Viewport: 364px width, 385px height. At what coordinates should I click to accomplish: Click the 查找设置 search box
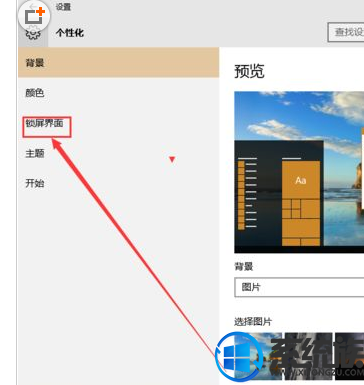[x=346, y=32]
